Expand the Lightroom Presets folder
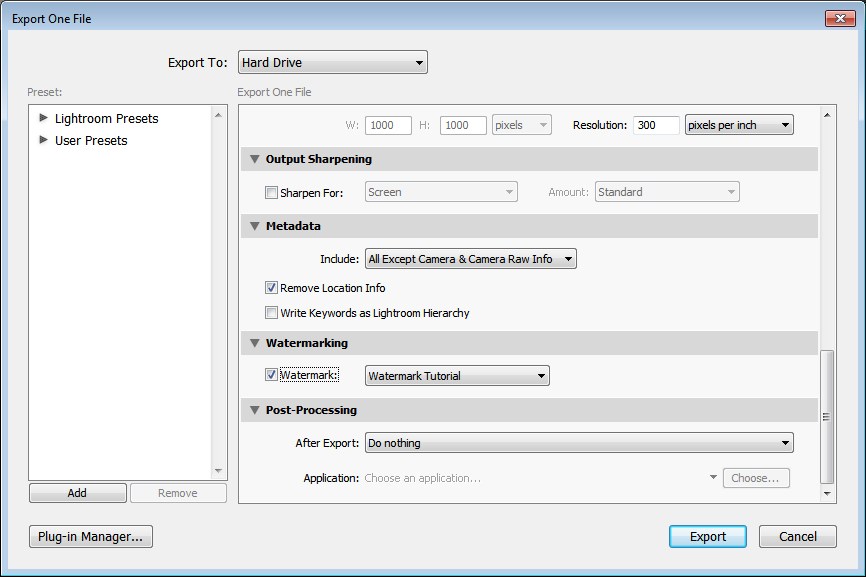866x577 pixels. coord(43,118)
